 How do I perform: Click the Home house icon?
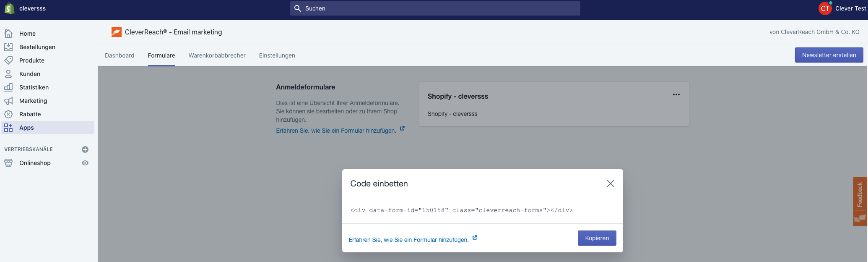8,34
